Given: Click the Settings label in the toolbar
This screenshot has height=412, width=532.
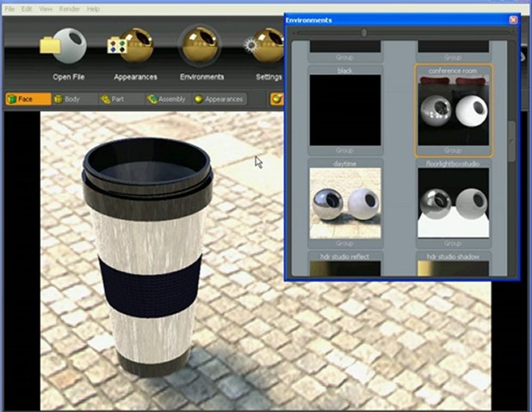Looking at the screenshot, I should (269, 77).
